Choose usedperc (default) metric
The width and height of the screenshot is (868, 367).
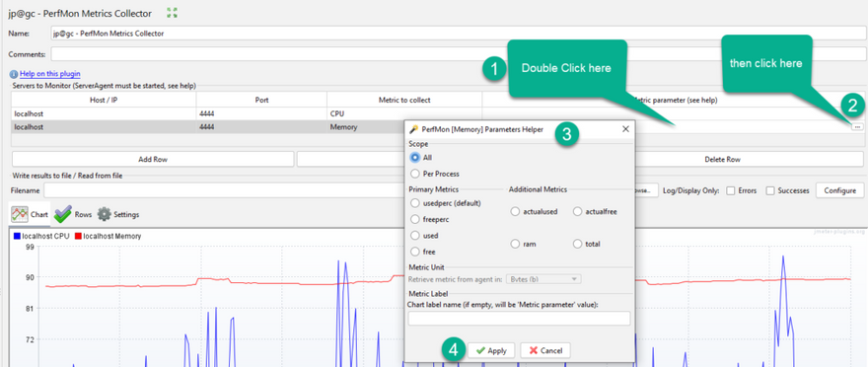[414, 203]
